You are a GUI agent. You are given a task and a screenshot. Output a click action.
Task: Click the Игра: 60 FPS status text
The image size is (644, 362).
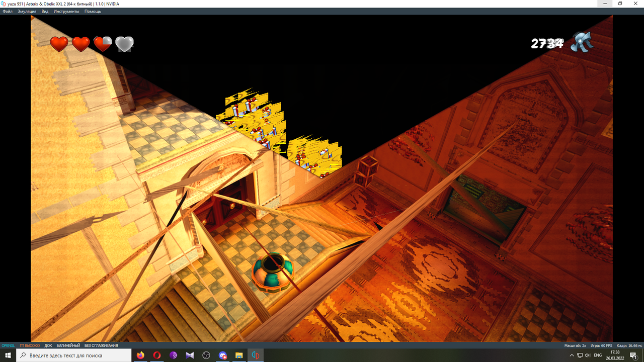[601, 345]
